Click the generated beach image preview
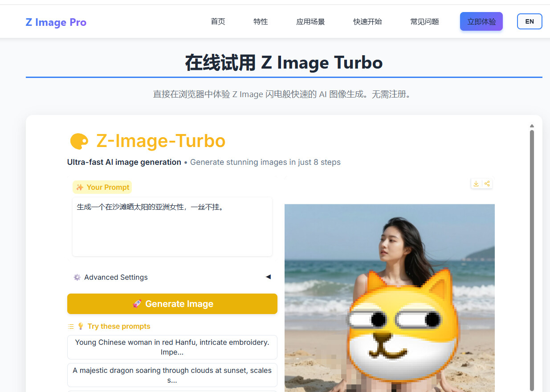The width and height of the screenshot is (550, 392). (390, 298)
